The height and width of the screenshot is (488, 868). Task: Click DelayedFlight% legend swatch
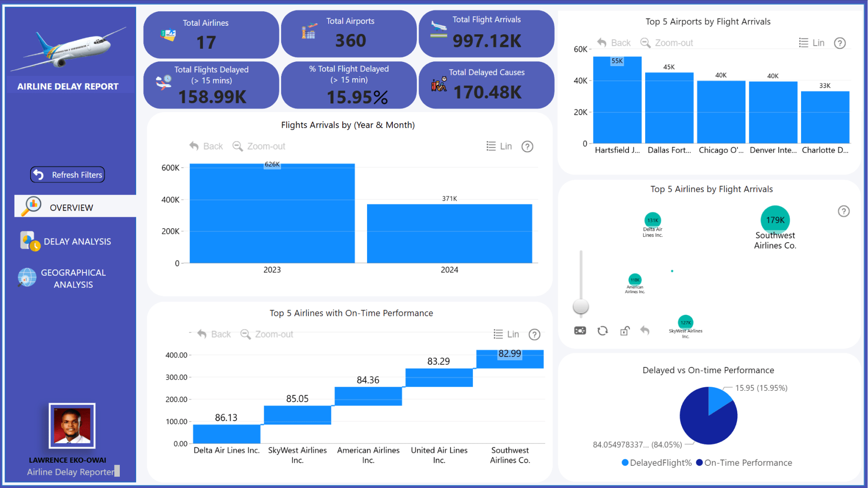625,463
